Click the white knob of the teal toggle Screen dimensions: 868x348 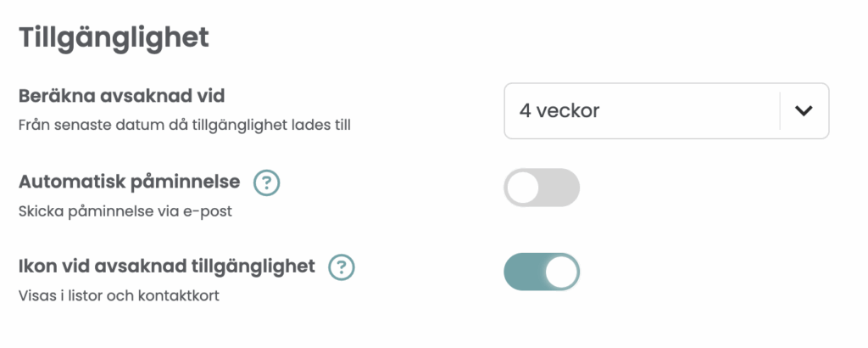561,272
